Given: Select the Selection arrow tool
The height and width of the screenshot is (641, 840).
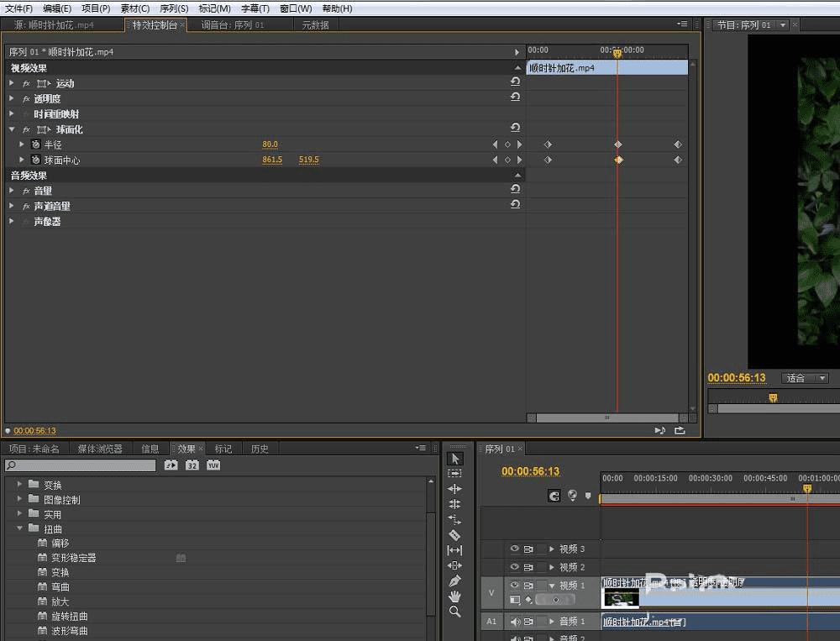Looking at the screenshot, I should click(x=454, y=459).
